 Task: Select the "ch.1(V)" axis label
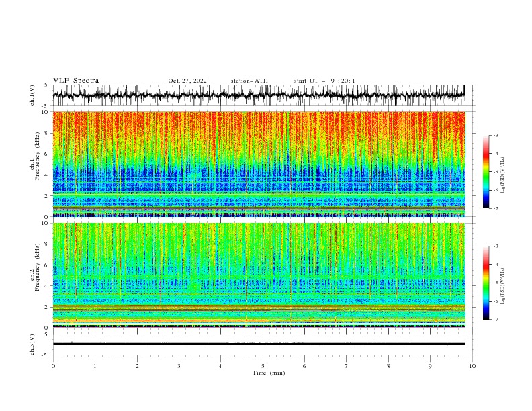point(32,95)
